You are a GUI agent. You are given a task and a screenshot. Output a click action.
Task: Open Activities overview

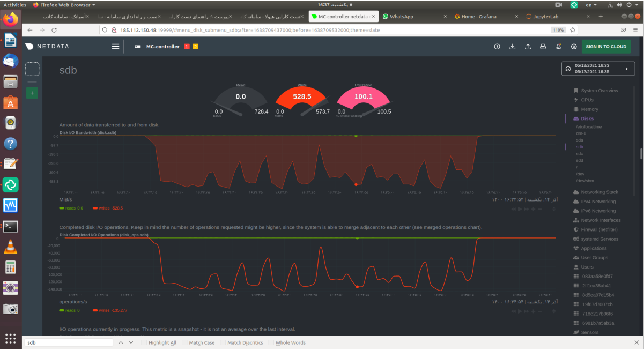click(15, 4)
